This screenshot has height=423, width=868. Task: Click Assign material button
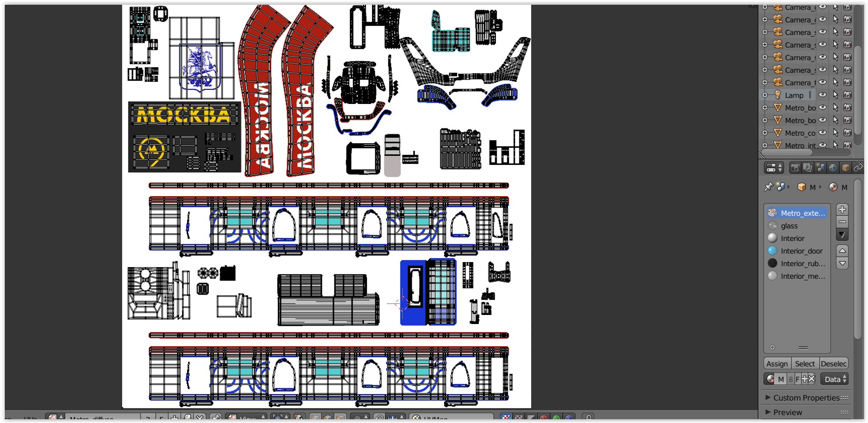coord(777,364)
